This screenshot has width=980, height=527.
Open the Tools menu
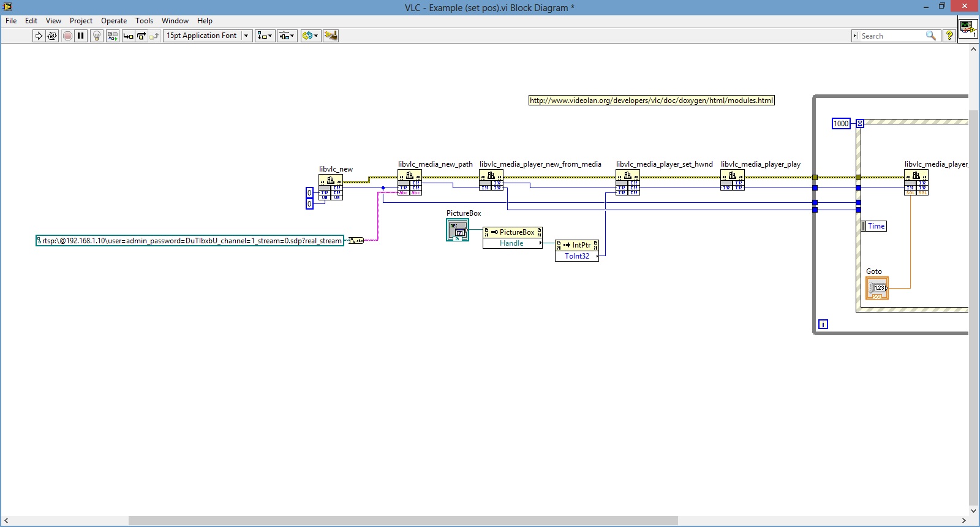click(144, 21)
